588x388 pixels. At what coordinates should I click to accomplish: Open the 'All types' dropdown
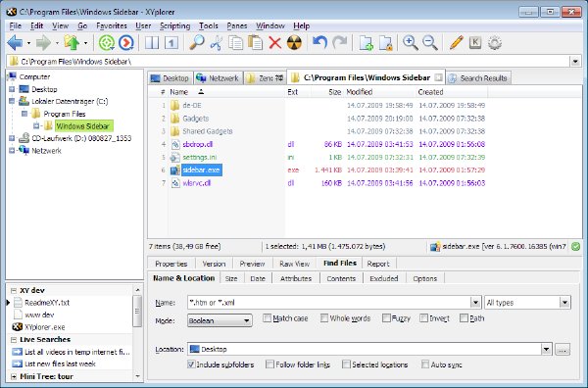[564, 302]
